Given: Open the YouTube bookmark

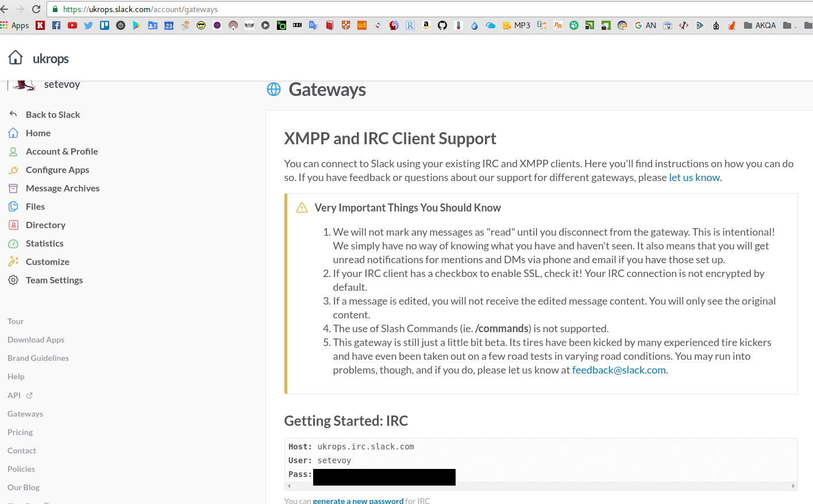Looking at the screenshot, I should click(x=72, y=25).
